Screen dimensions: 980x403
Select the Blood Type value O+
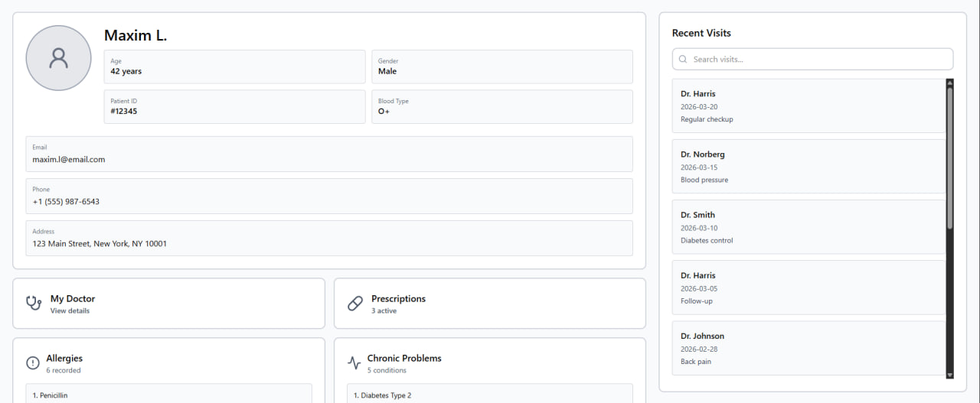[384, 111]
